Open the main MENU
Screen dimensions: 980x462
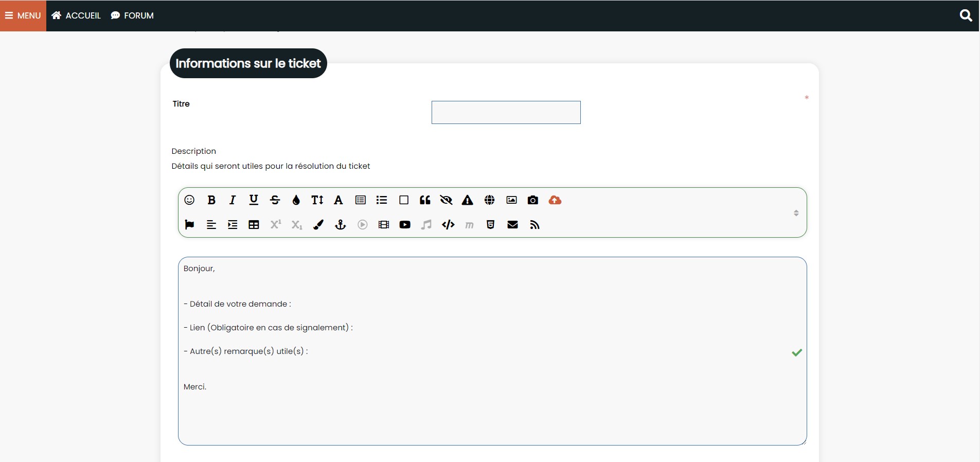click(23, 15)
